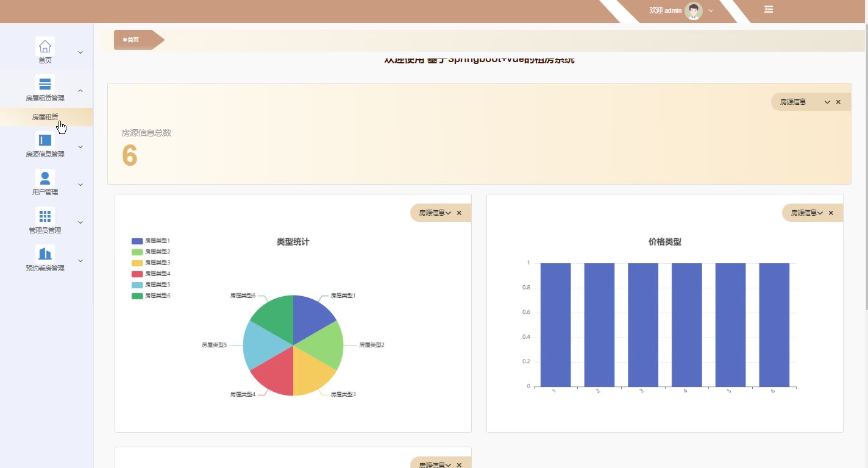
Task: Click the blue 房屋类型1 pie slice
Action: coord(310,316)
